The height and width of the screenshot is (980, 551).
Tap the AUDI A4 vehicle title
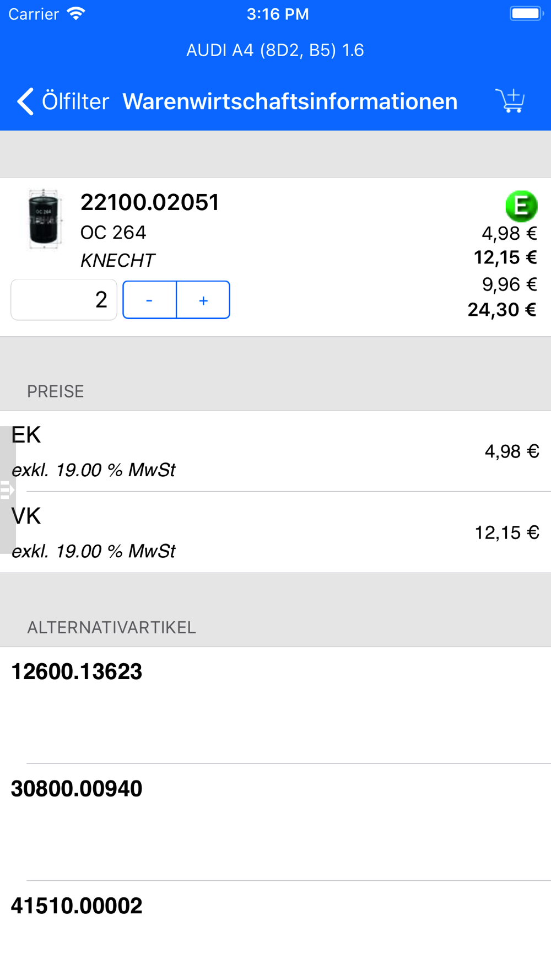275,50
